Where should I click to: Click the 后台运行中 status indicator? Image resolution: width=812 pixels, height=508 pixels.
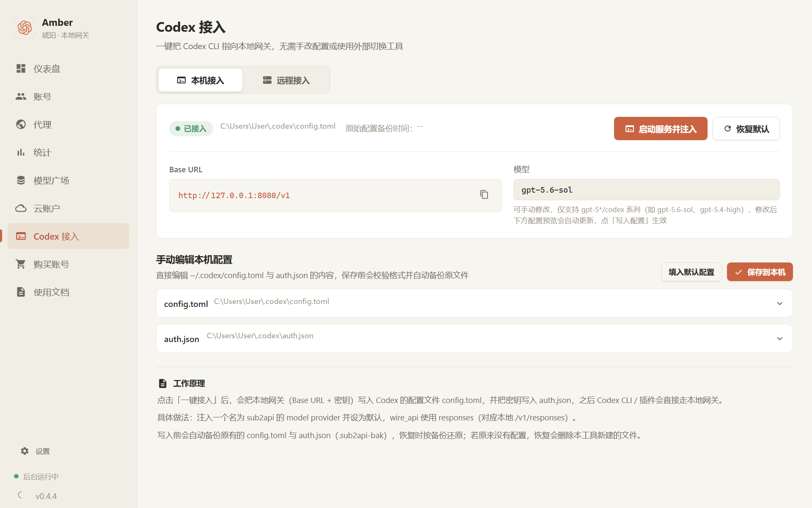[36, 477]
